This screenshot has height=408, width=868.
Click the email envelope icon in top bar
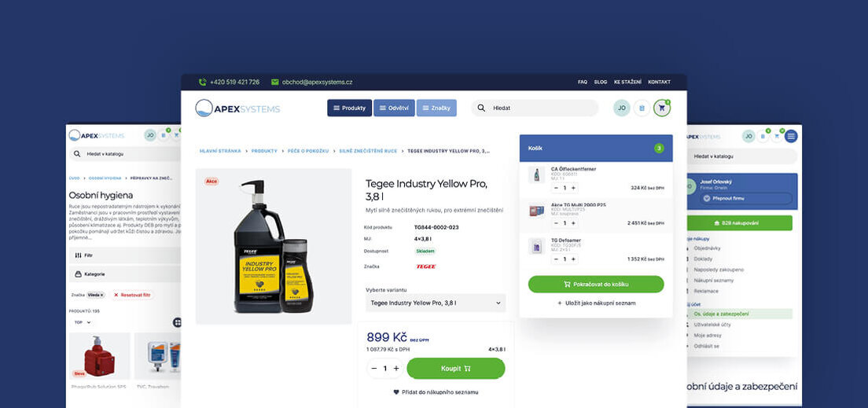[274, 82]
